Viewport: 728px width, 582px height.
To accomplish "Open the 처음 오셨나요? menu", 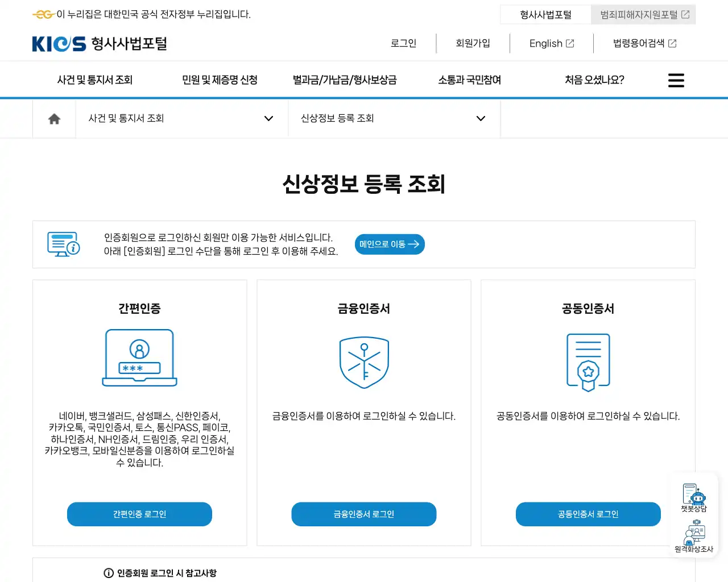I will point(594,80).
